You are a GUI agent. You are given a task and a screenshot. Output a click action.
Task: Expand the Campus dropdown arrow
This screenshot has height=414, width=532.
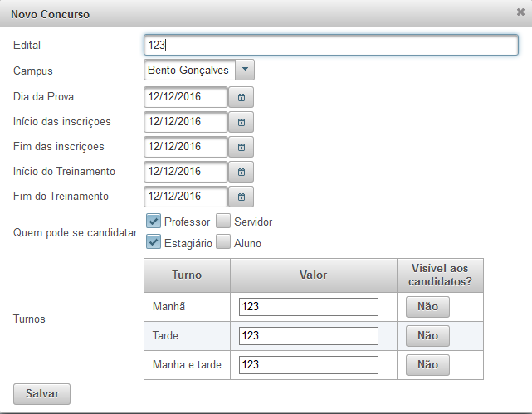(245, 70)
